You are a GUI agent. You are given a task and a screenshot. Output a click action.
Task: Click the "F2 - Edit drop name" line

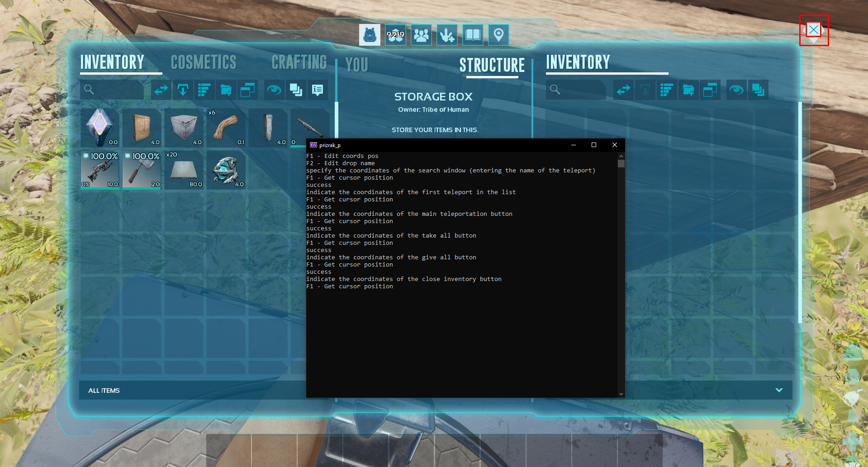(x=341, y=163)
